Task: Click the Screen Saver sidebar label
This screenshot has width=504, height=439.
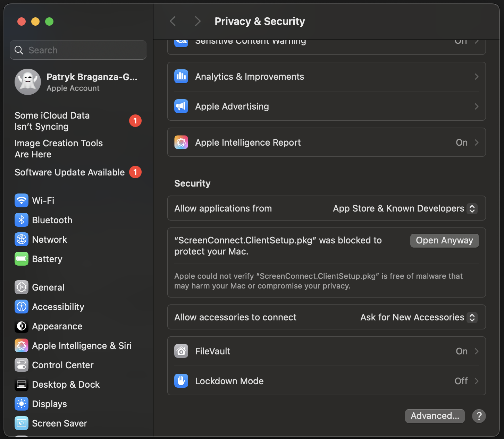Action: pyautogui.click(x=59, y=423)
